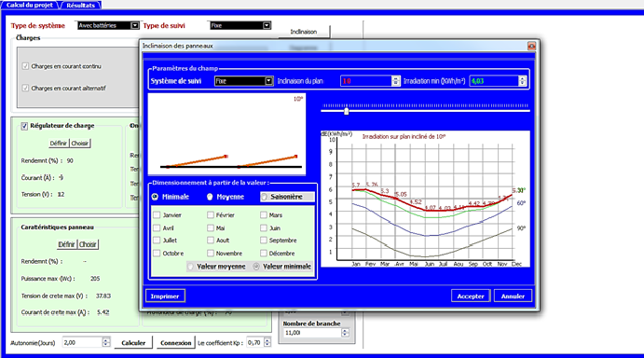
Task: Click Choisir under Caratéristiques panneau
Action: [x=88, y=244]
